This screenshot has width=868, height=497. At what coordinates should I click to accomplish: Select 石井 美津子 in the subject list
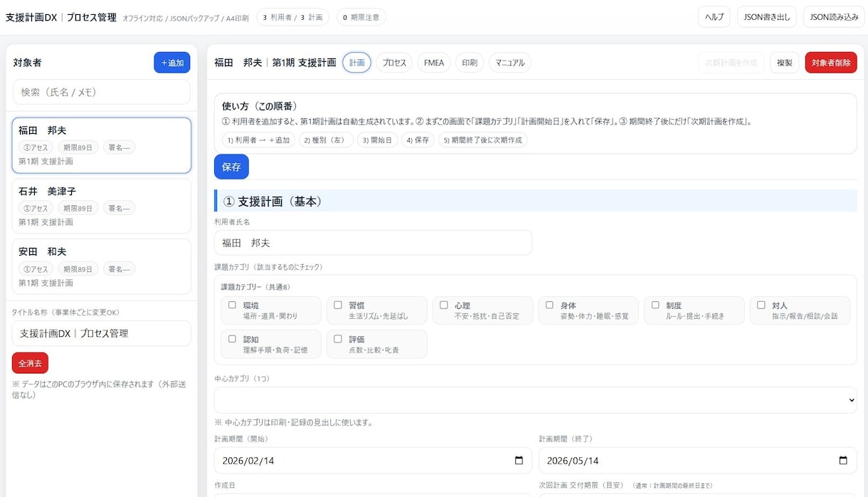tap(102, 206)
